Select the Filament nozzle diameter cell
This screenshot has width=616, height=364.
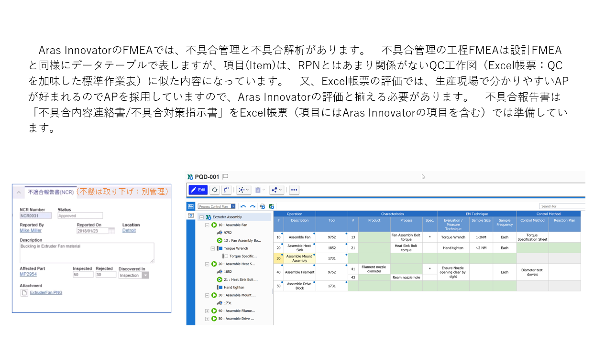[x=374, y=269]
